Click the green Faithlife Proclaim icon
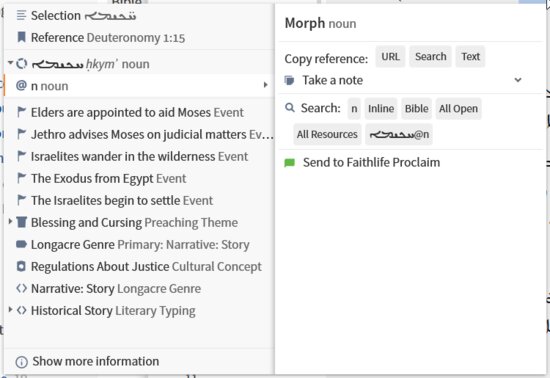 290,163
